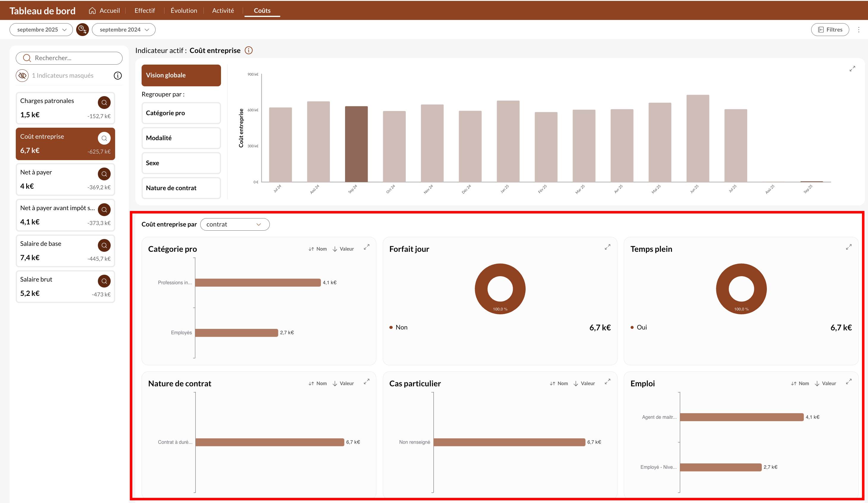Click magnifier icon on Charges patronales card
Viewport: 868px width, 503px height.
click(x=104, y=102)
